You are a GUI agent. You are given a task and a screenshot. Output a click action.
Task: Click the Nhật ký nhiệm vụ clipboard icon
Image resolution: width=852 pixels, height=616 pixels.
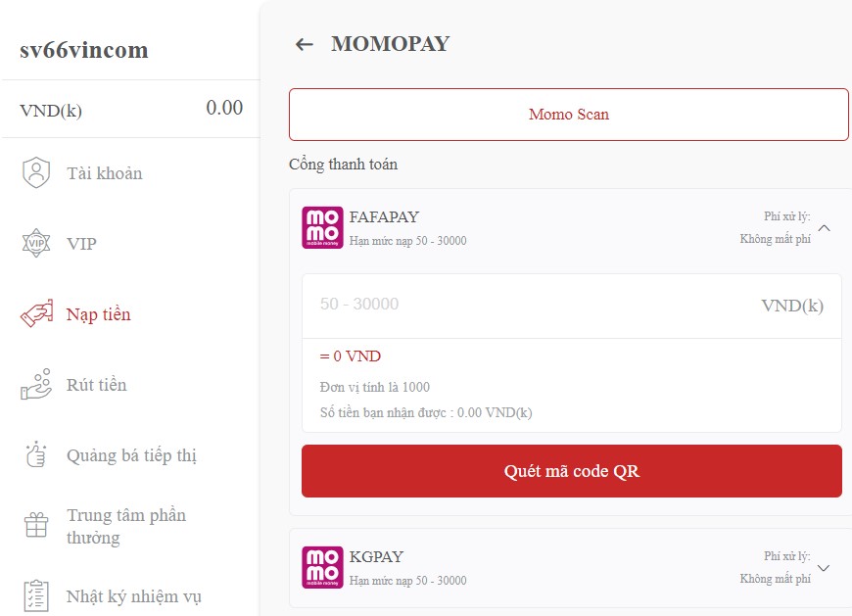coord(36,596)
